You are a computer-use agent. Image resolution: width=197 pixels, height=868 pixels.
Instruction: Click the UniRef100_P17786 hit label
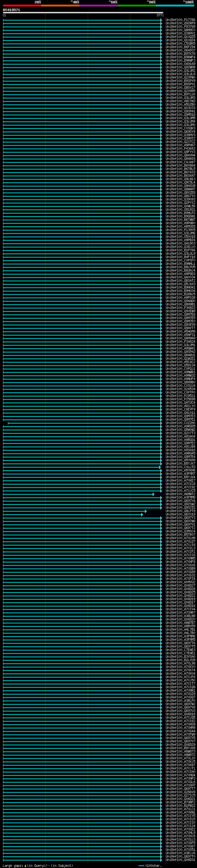180,20
